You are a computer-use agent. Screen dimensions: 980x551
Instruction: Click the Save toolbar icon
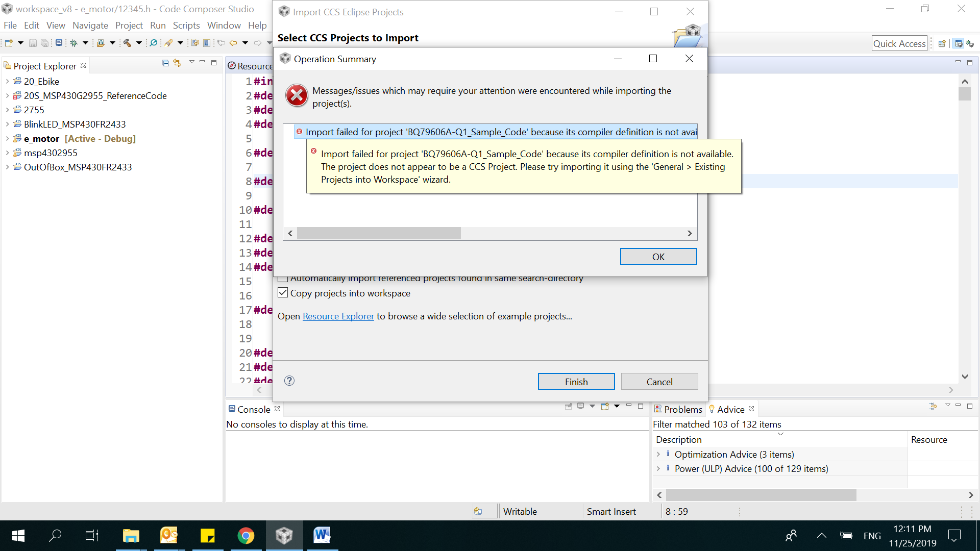tap(33, 43)
